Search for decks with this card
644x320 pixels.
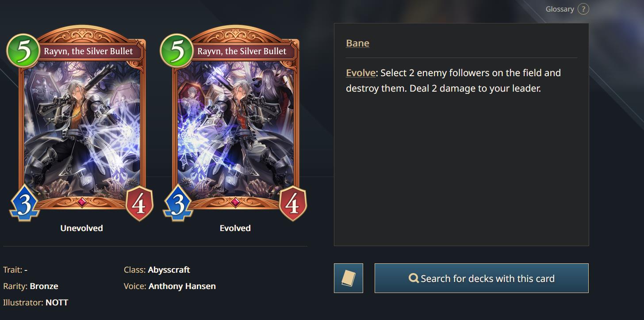coord(481,278)
